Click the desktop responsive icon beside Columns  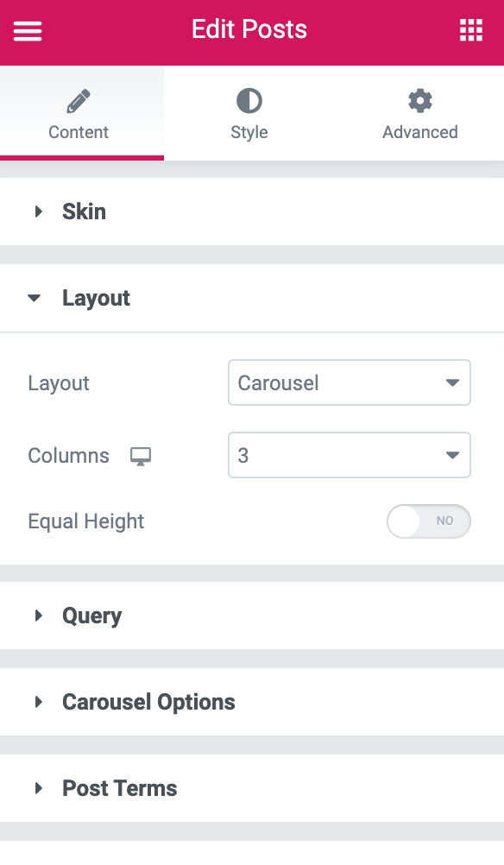pyautogui.click(x=141, y=456)
